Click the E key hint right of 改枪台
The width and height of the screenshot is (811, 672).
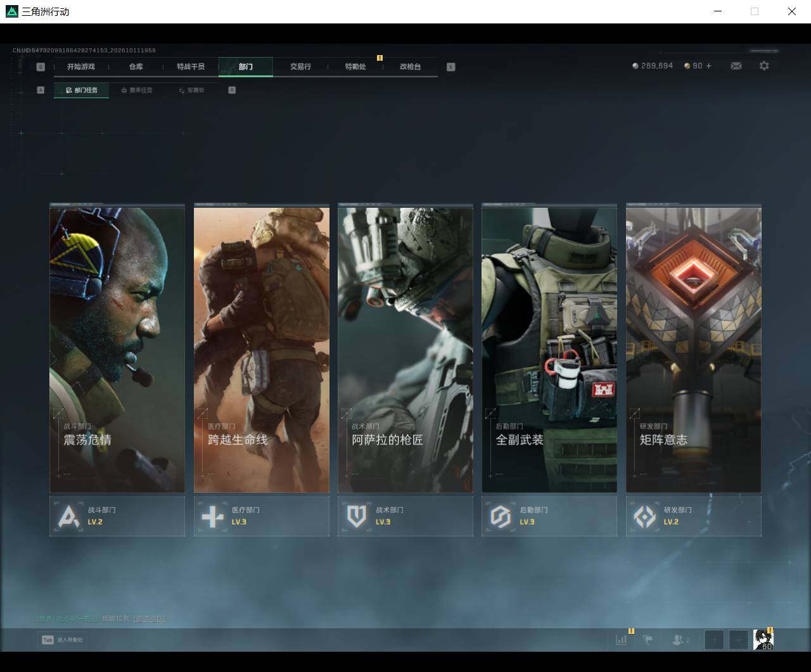tap(450, 67)
